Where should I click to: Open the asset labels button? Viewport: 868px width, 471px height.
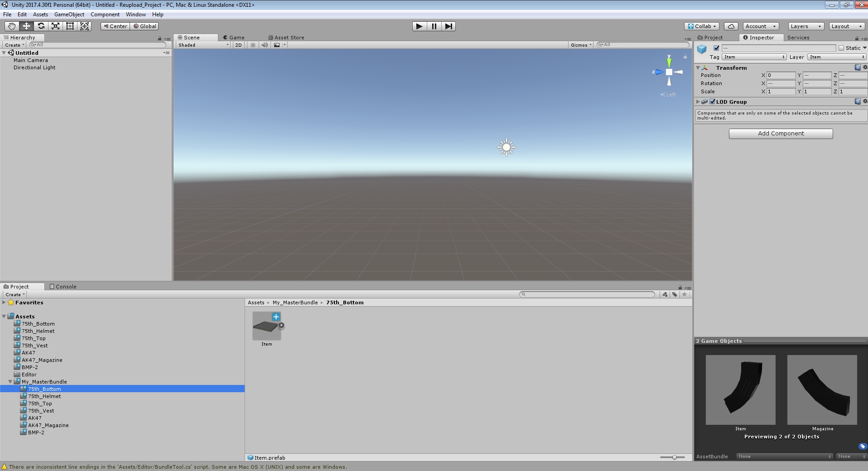[x=862, y=446]
